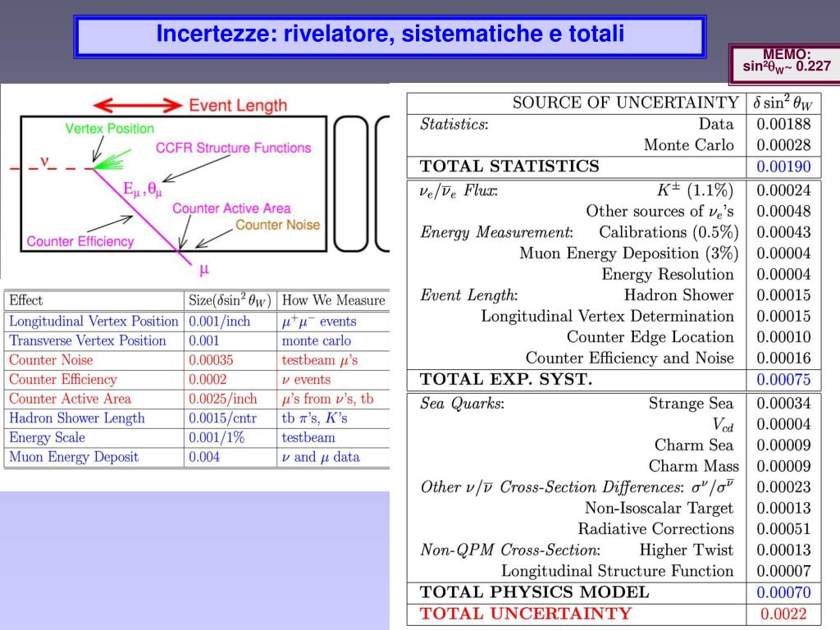Select the 'TOTAL PHYSICS MODEL' row label
The height and width of the screenshot is (630, 840).
pos(534,592)
